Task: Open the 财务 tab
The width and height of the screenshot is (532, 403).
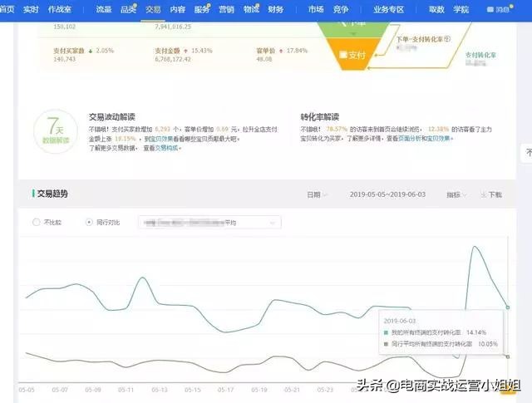Action: [x=275, y=9]
